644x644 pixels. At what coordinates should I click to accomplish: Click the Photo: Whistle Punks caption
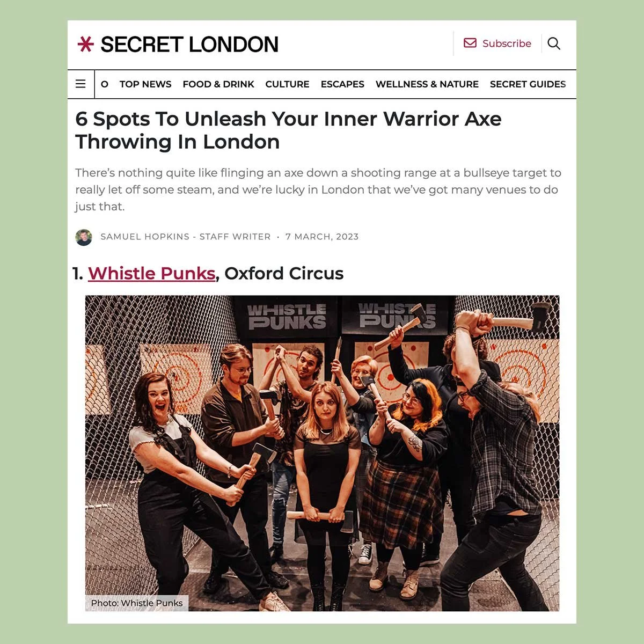point(137,603)
